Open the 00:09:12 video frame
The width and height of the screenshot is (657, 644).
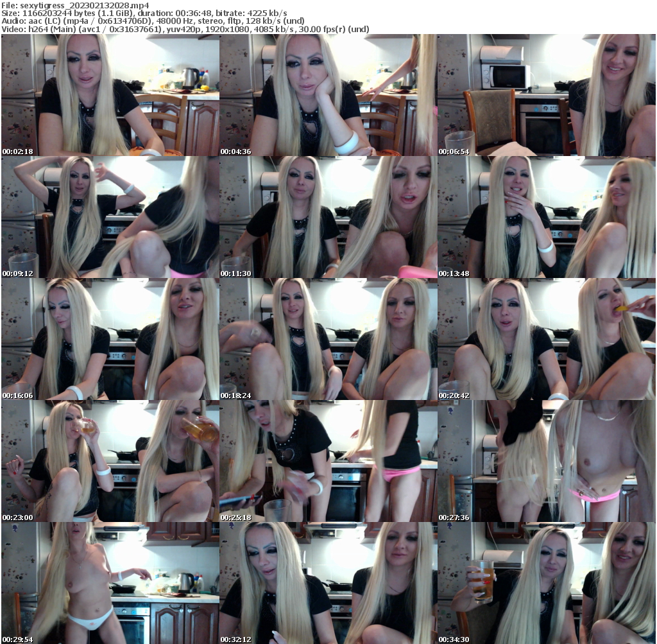coord(109,216)
